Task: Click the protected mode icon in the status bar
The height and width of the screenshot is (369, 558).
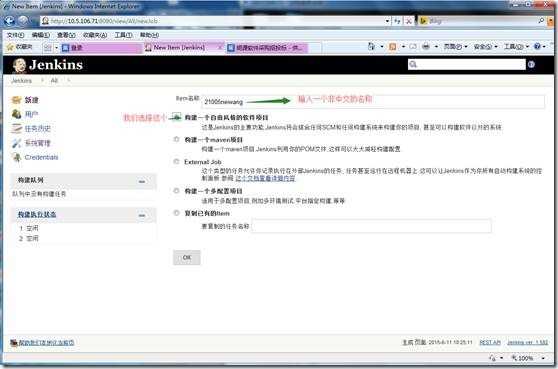Action: [x=493, y=358]
